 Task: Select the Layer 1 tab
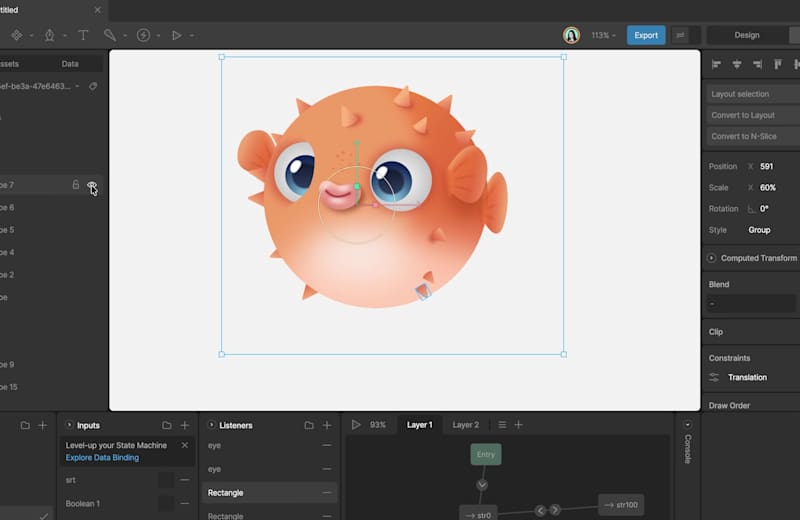click(419, 425)
